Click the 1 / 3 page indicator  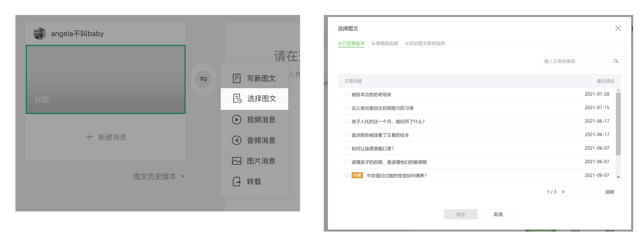tap(551, 192)
